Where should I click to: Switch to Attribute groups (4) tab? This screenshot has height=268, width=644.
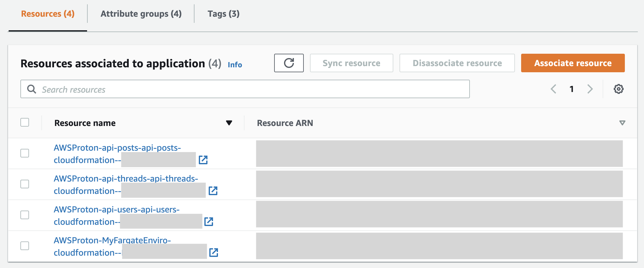click(x=141, y=14)
